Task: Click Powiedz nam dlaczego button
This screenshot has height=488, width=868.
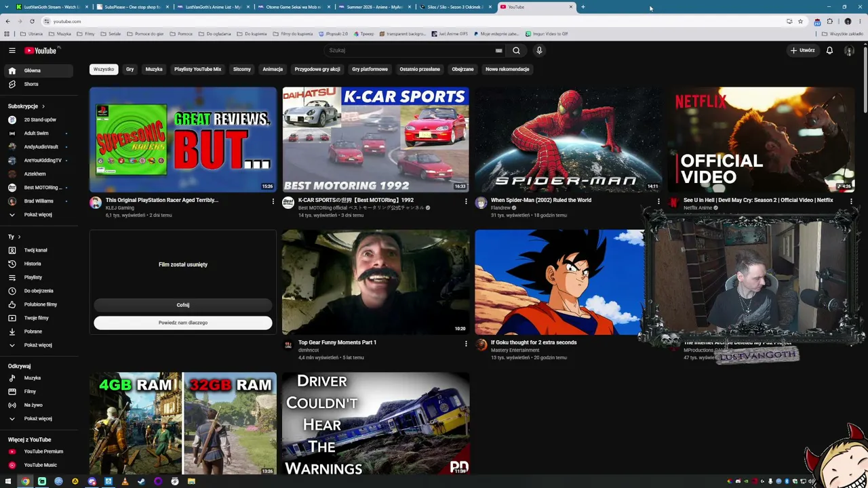Action: 183,323
